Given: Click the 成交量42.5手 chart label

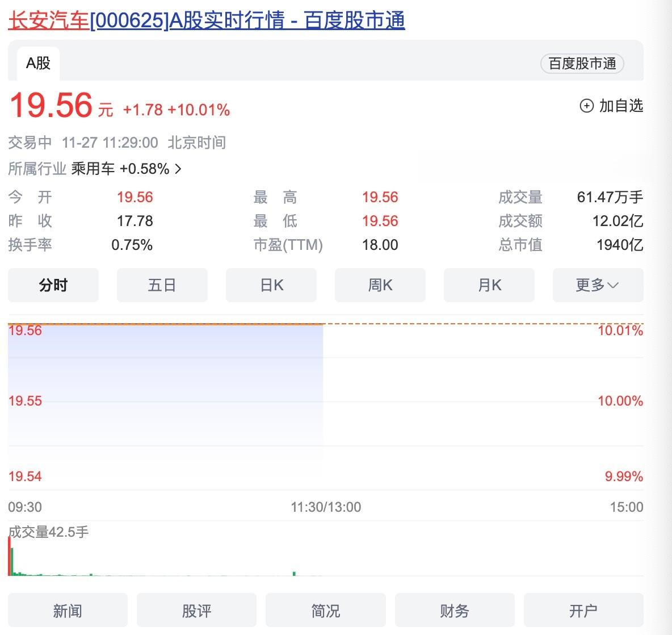Looking at the screenshot, I should [x=48, y=532].
